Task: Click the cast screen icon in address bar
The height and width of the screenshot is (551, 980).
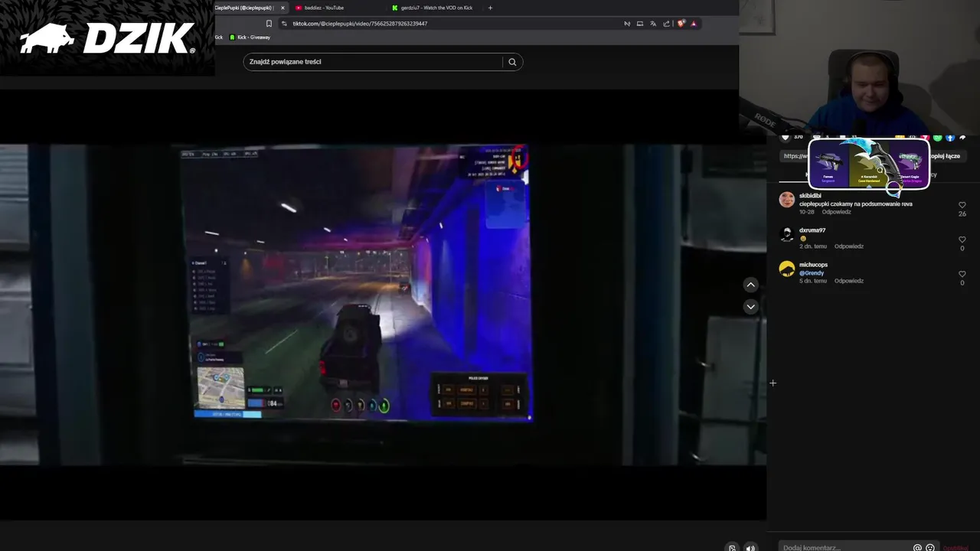Action: pos(640,24)
